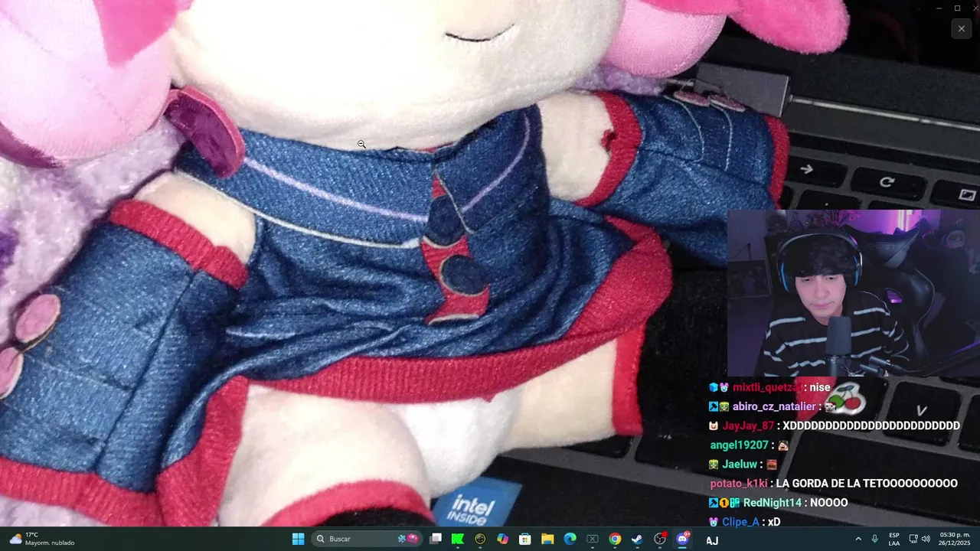Open the clock showing 05:30 p. m.
The image size is (980, 551).
pos(955,539)
